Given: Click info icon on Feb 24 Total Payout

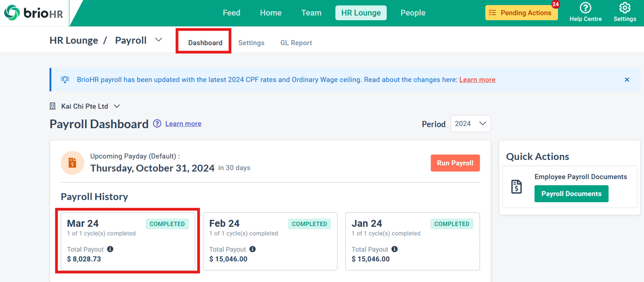Looking at the screenshot, I should coord(252,249).
